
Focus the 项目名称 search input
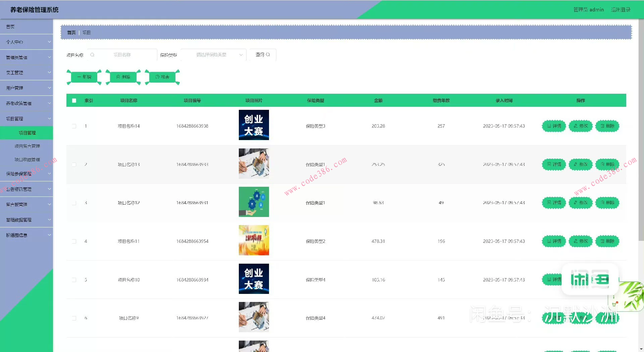click(122, 55)
